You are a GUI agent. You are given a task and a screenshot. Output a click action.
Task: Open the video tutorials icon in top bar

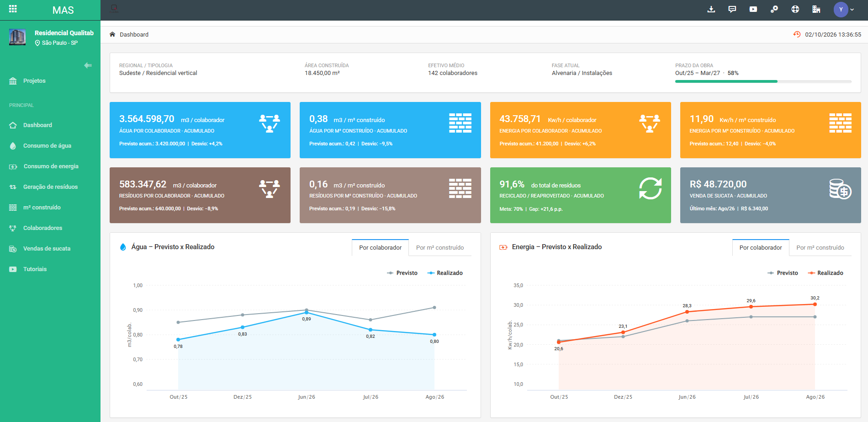[753, 9]
